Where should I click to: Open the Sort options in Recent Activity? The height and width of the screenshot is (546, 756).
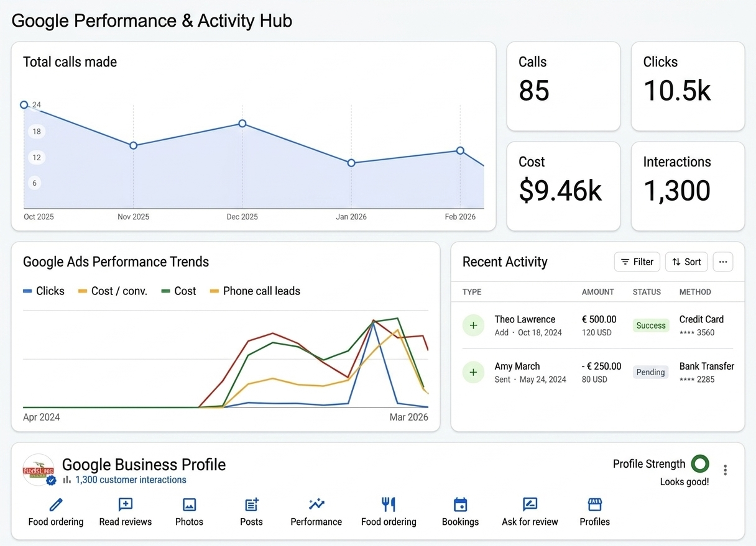[686, 262]
